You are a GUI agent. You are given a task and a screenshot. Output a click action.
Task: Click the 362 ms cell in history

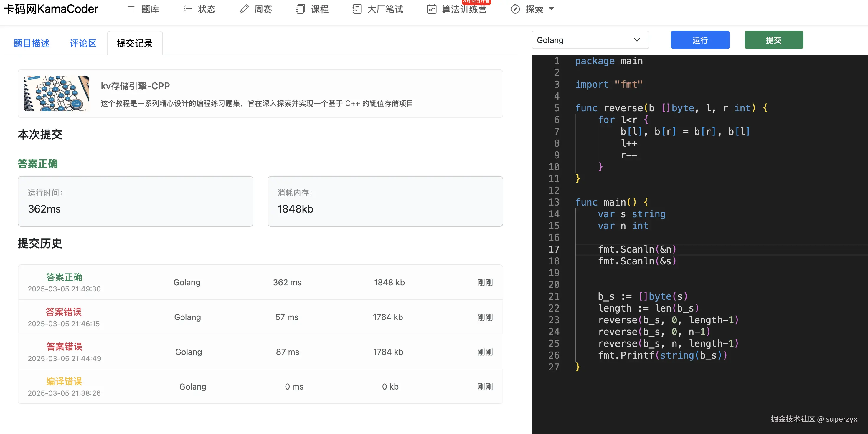point(287,282)
